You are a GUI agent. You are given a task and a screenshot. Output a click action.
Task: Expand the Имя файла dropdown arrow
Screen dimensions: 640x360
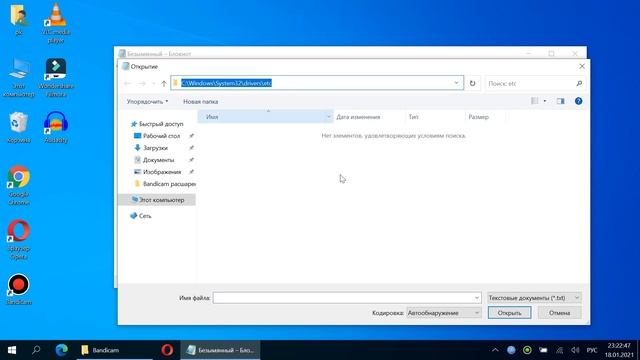477,298
